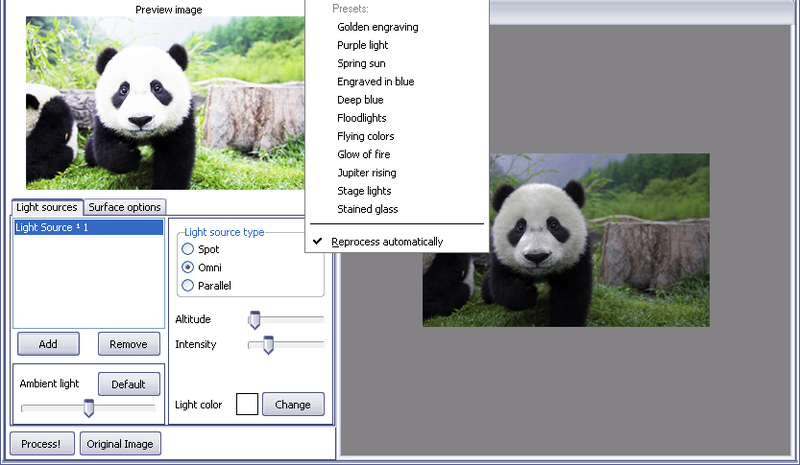
Task: Switch to the Surface options tab
Action: click(x=124, y=207)
